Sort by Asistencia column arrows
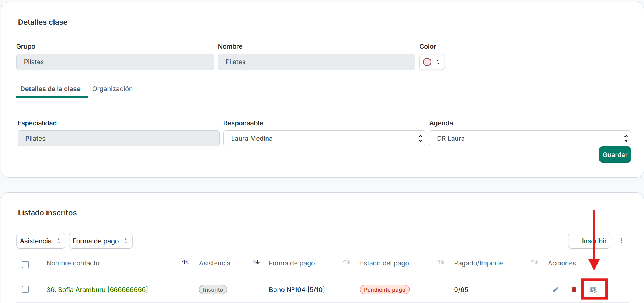The image size is (644, 303). [256, 262]
